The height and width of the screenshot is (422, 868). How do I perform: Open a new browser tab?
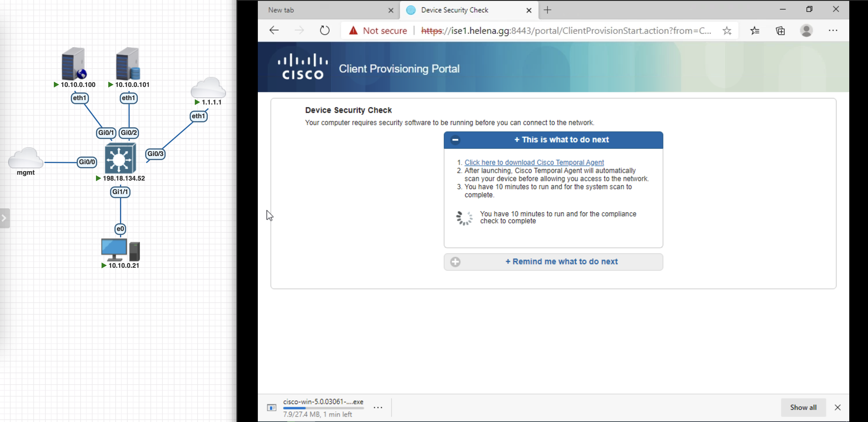click(548, 10)
